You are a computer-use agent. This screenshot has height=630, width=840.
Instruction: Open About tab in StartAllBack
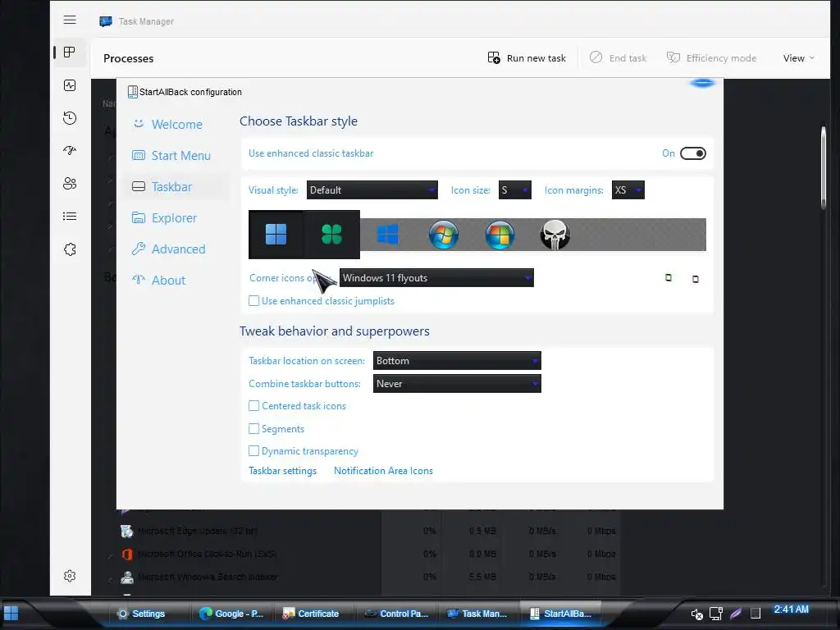(176, 281)
